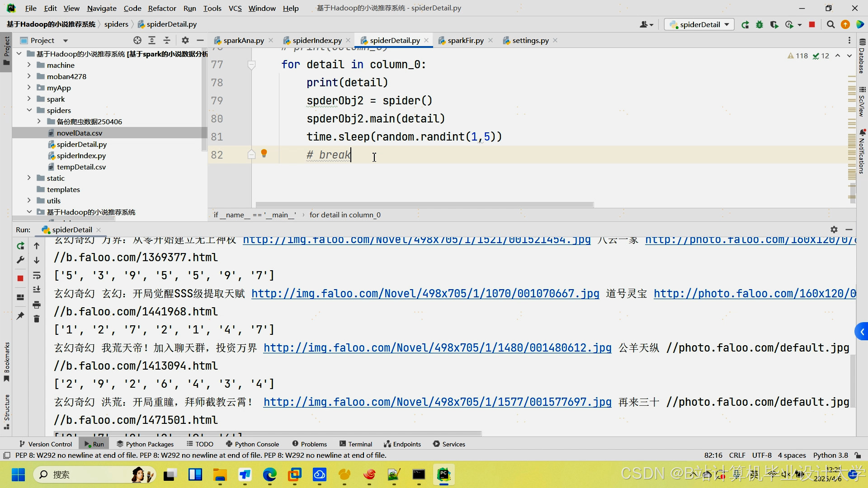Run spiderDetail with coverage shield icon

[x=774, y=25]
